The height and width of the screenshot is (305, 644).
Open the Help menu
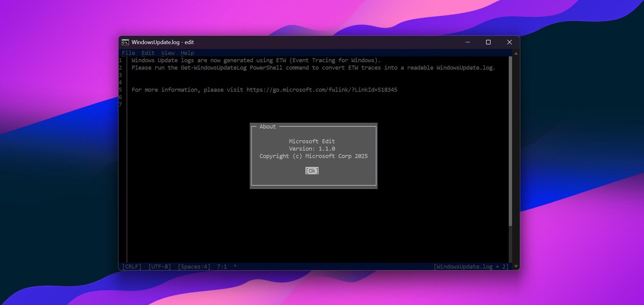pos(187,53)
